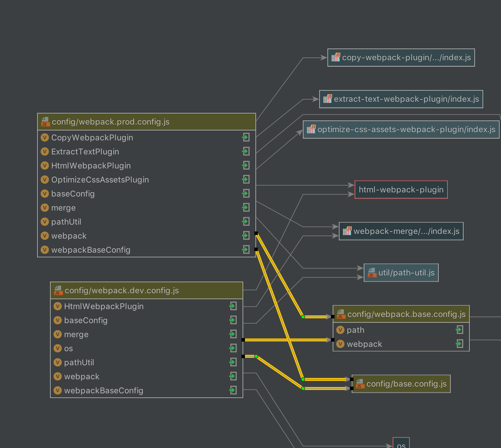Click JS file icon of config/base.config.js

pos(360,384)
